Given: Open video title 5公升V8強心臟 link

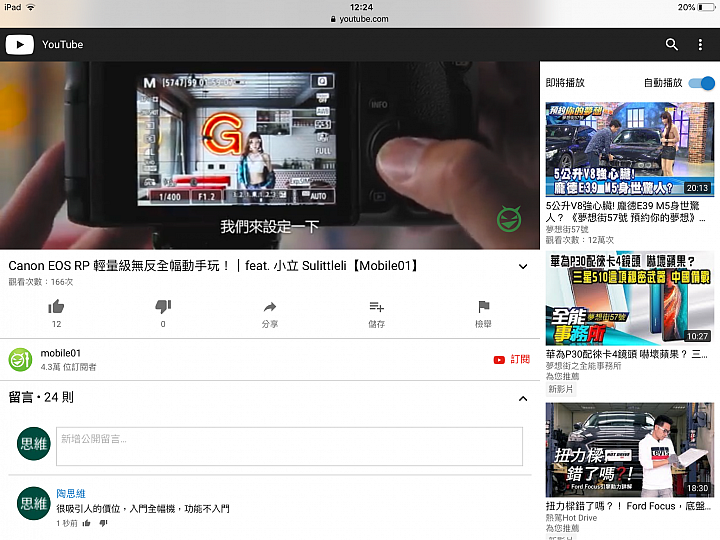Looking at the screenshot, I should coord(625,211).
